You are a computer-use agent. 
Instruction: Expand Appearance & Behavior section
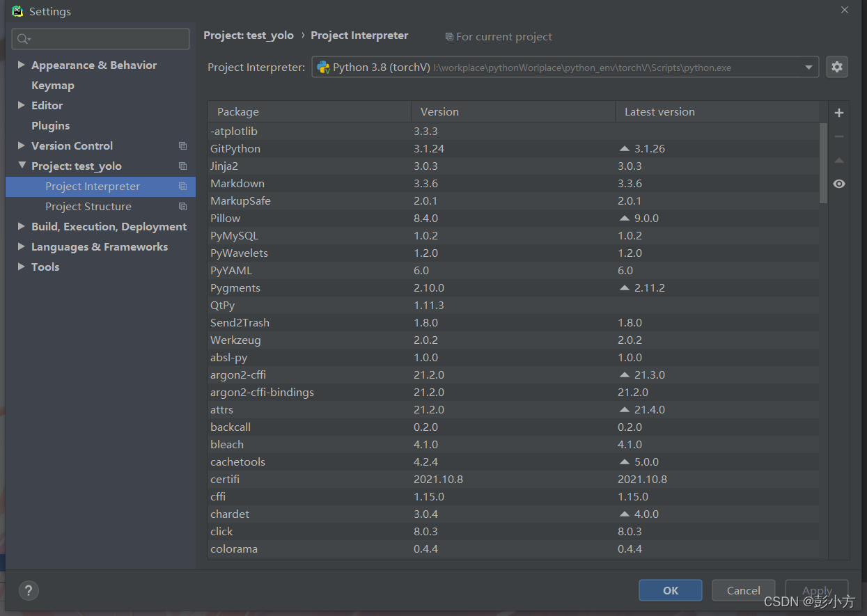tap(22, 65)
